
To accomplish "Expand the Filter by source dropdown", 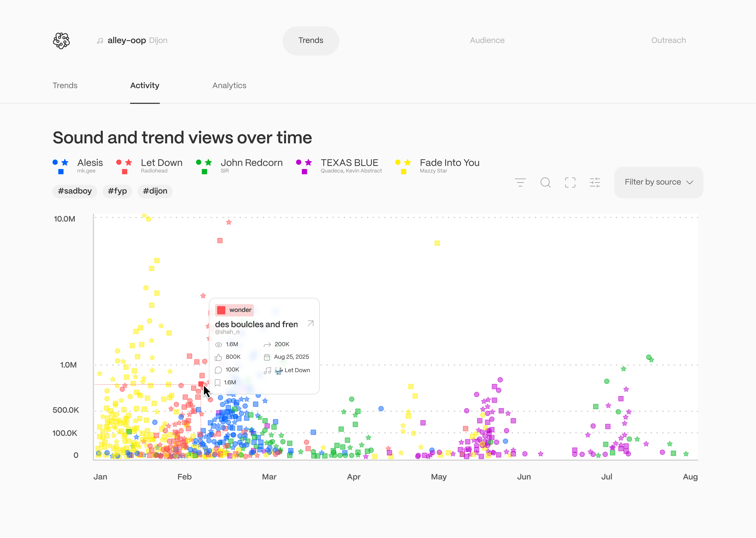I will (652, 182).
